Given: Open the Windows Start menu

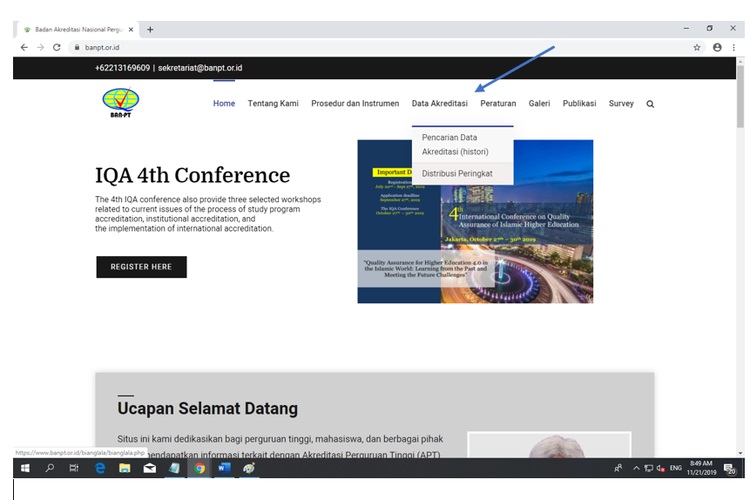Looking at the screenshot, I should click(x=25, y=468).
